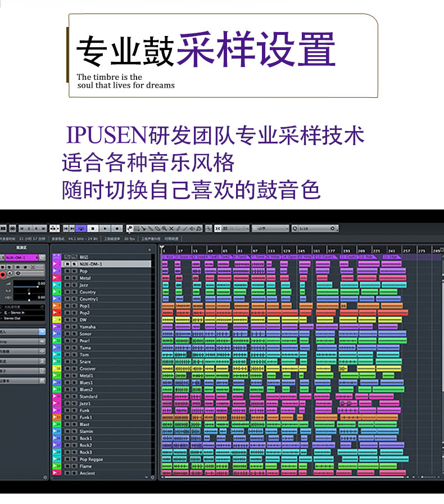Viewport: 444px width, 504px height.
Task: Click global Solo S state button
Action: (x=29, y=228)
